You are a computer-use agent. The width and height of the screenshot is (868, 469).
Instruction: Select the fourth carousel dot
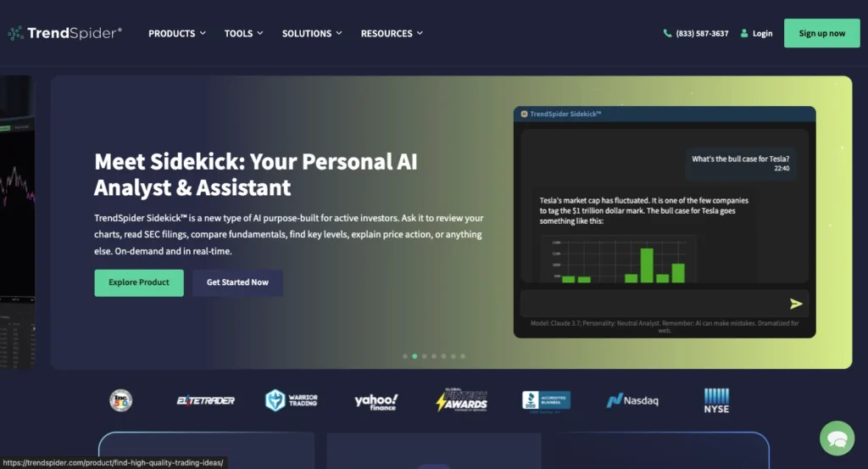pyautogui.click(x=434, y=356)
